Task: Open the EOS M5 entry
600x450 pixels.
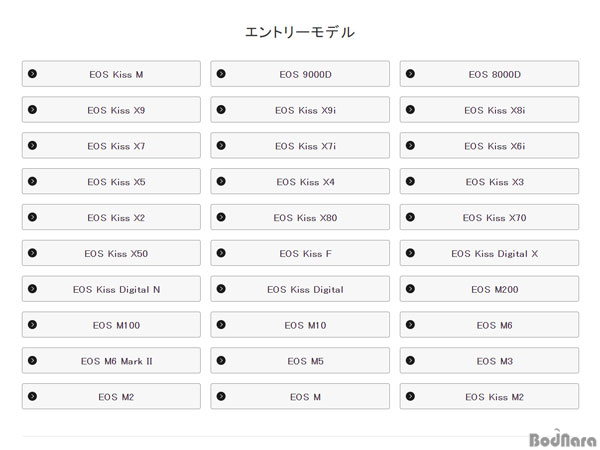Action: pyautogui.click(x=300, y=360)
